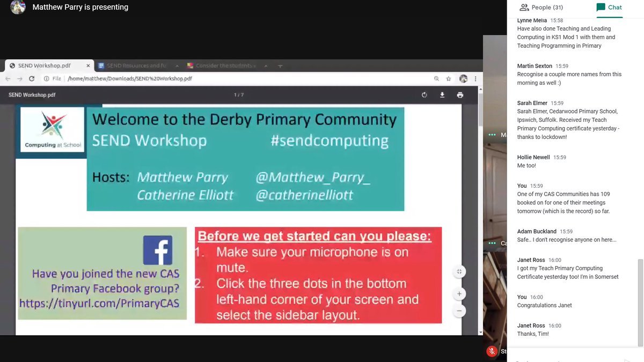The height and width of the screenshot is (362, 644).
Task: Click Lynne Melia's chat message
Action: click(566, 38)
